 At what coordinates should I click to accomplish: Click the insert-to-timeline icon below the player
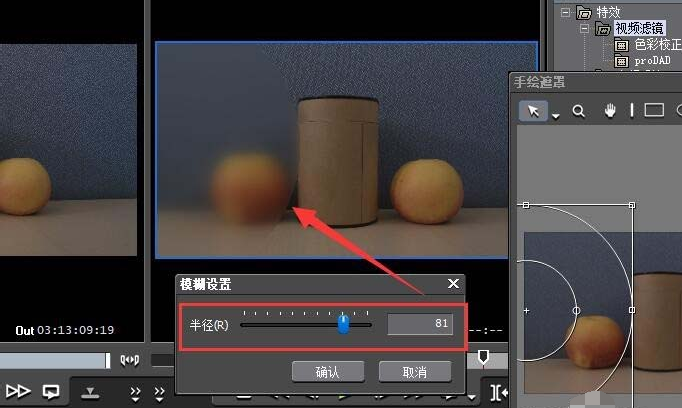(x=90, y=390)
